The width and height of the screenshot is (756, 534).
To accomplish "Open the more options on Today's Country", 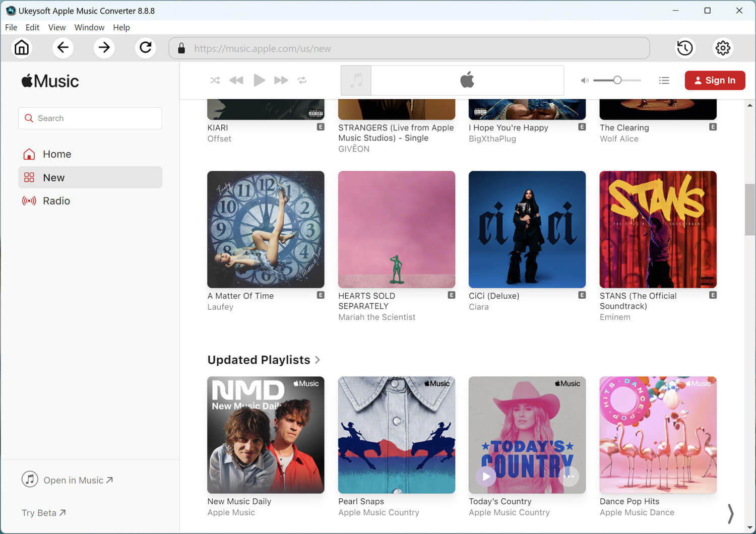I will tap(570, 476).
